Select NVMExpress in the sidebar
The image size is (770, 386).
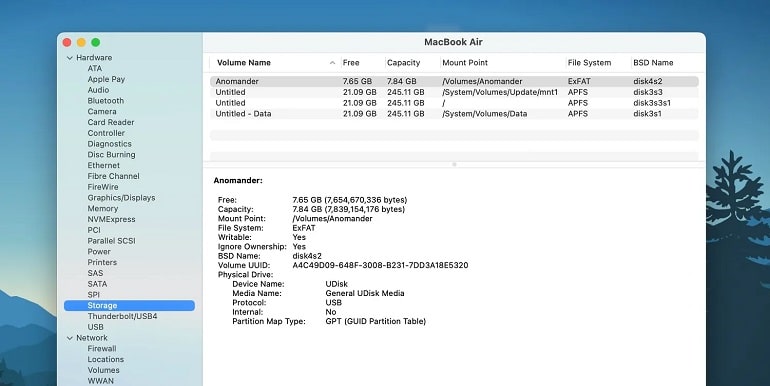tap(111, 220)
